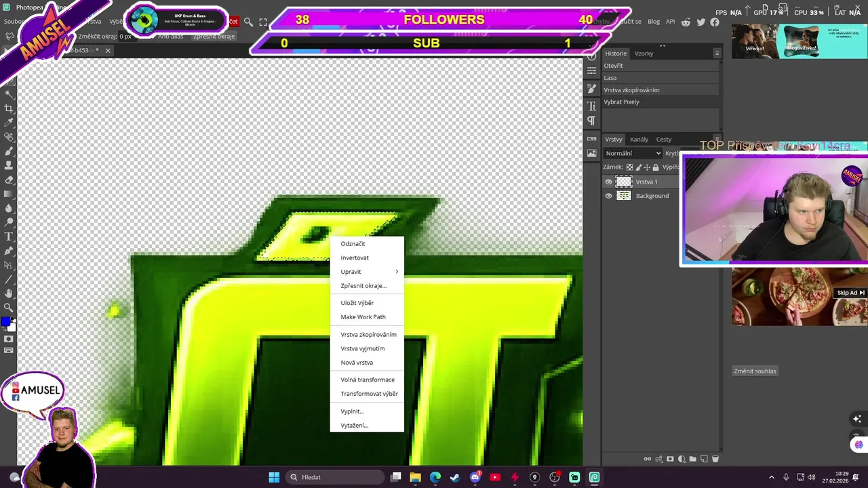The height and width of the screenshot is (488, 868).
Task: Select the Crop tool
Action: point(9,108)
